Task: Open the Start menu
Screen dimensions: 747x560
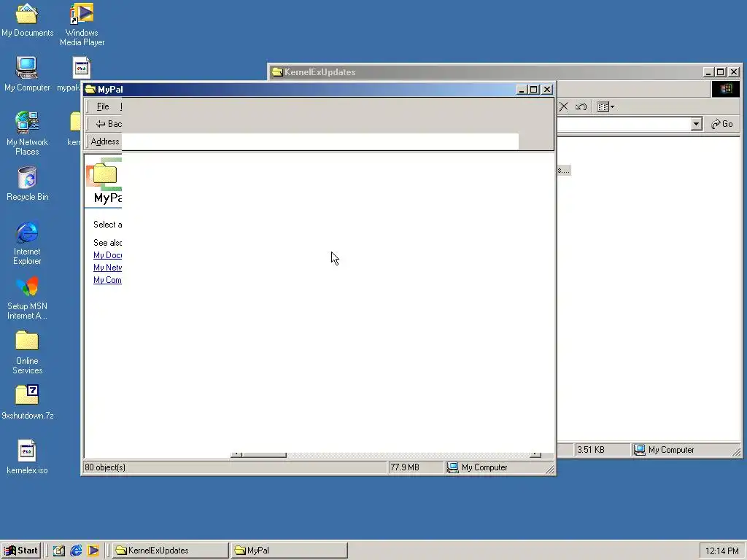Action: tap(21, 551)
